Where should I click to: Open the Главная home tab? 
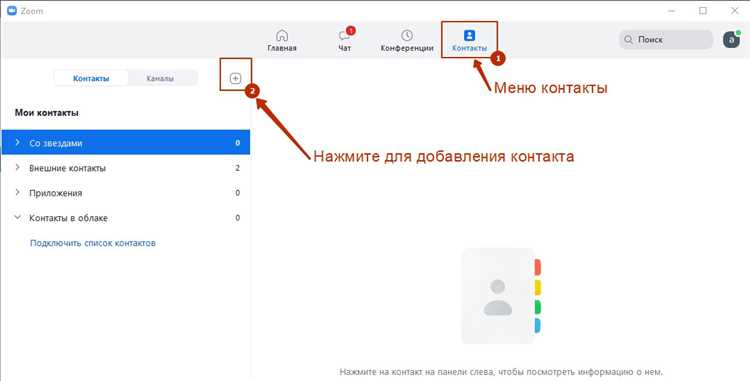[x=282, y=41]
